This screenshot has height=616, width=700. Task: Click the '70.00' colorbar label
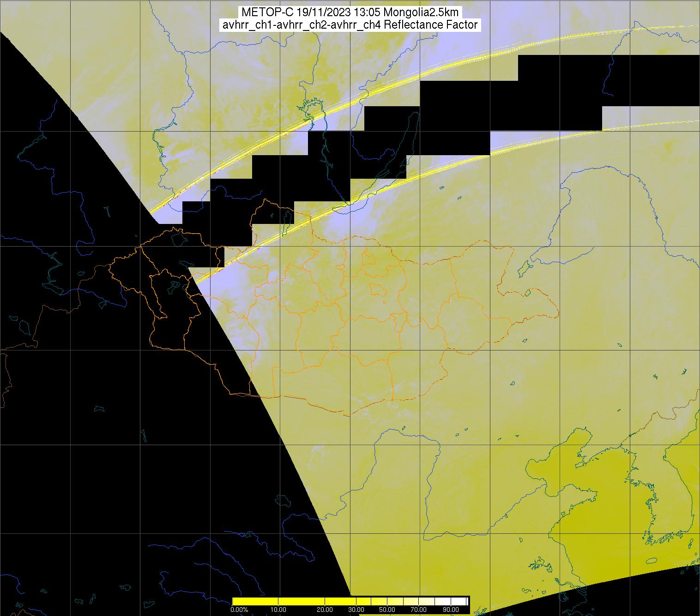[419, 610]
